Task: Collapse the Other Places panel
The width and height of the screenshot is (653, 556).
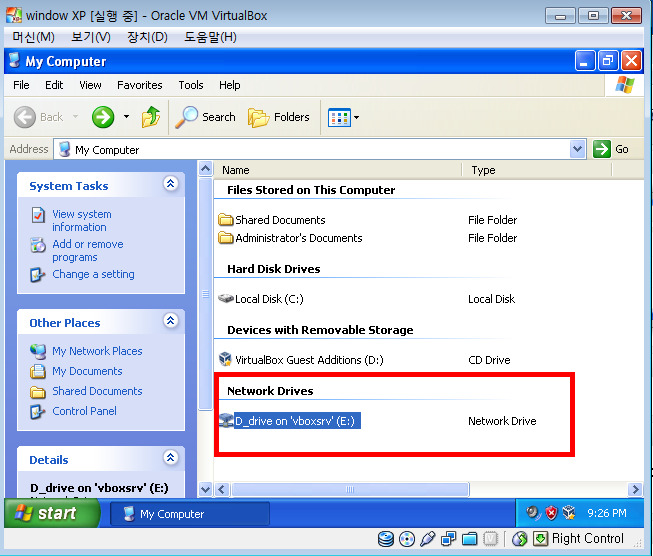Action: click(x=170, y=322)
